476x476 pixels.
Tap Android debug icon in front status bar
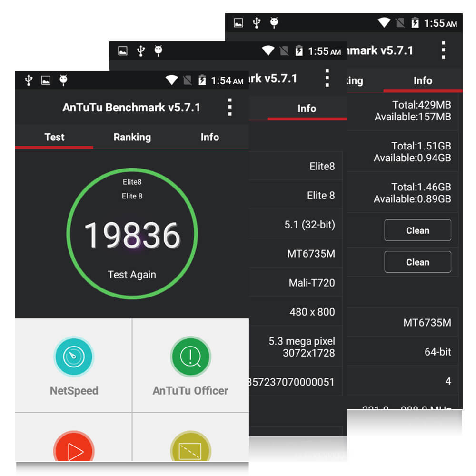pos(63,80)
